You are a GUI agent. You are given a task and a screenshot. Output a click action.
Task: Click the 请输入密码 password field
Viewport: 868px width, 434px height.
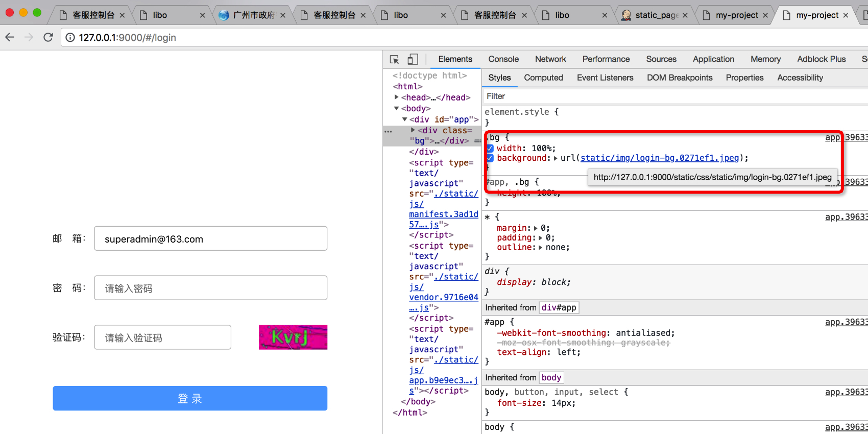tap(210, 288)
